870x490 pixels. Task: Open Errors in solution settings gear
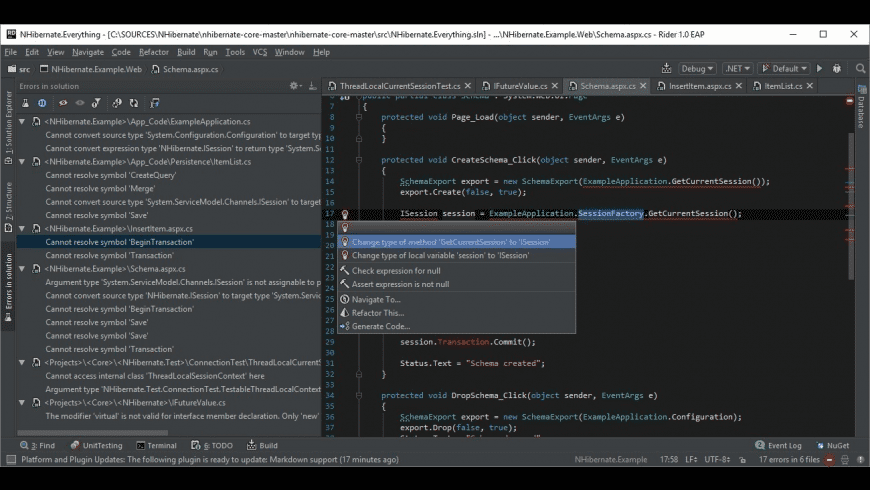click(x=293, y=86)
